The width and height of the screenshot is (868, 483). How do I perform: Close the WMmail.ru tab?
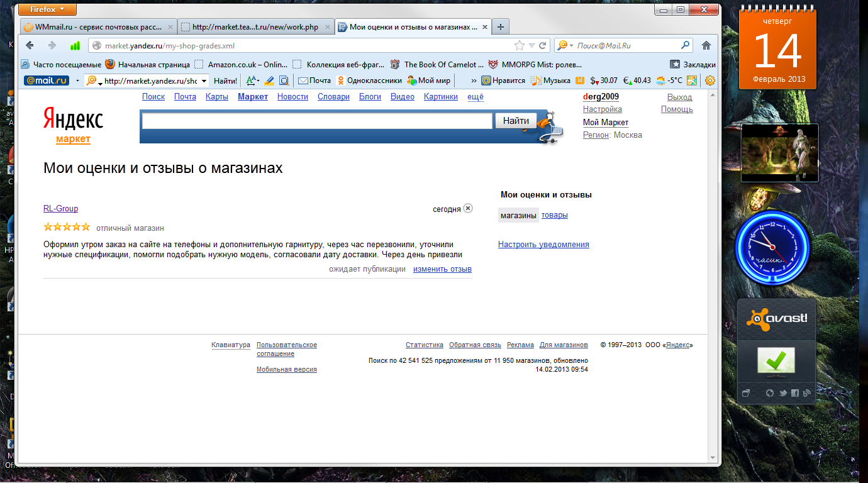point(170,27)
